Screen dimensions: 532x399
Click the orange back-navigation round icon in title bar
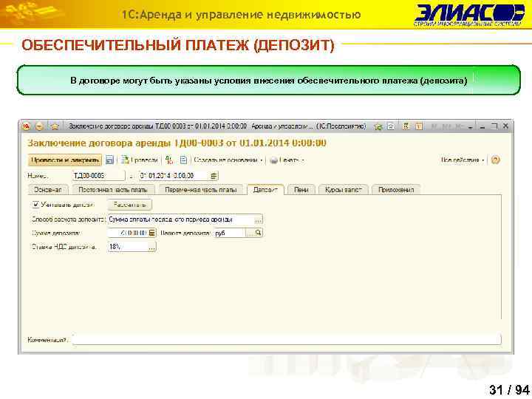(x=40, y=126)
